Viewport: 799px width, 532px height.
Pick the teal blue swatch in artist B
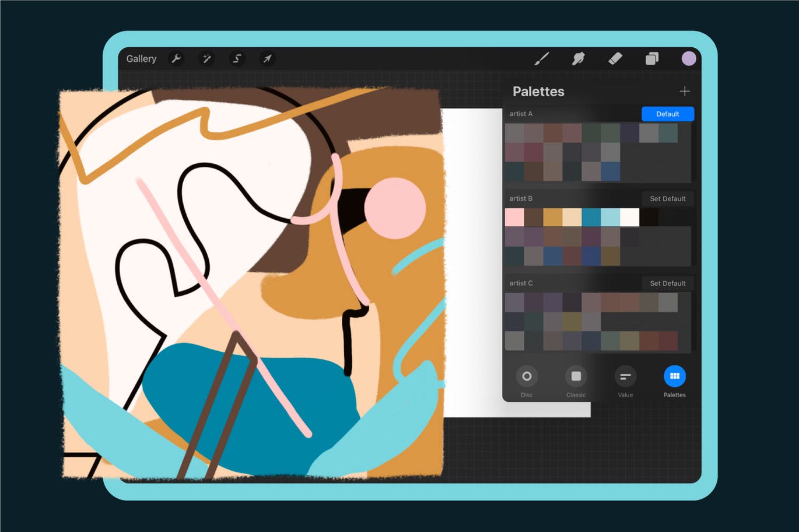pos(591,217)
